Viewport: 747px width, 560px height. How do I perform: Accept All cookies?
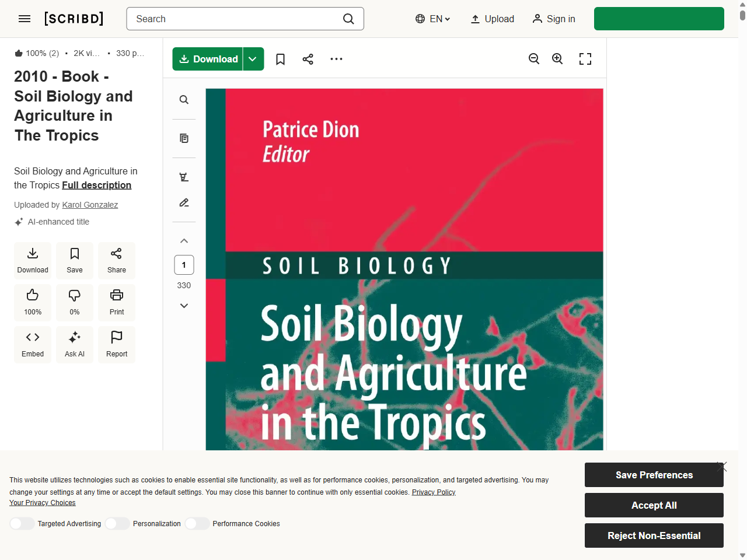(x=654, y=505)
